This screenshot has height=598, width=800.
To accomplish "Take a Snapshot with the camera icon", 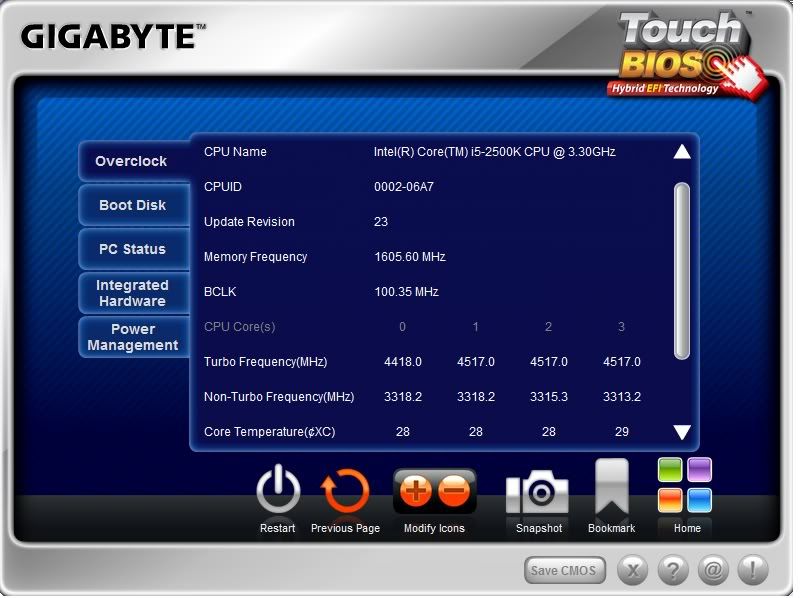I will [x=538, y=492].
